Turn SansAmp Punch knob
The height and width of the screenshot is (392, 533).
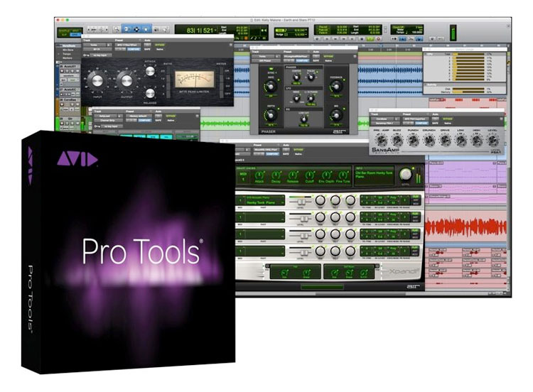coord(413,140)
